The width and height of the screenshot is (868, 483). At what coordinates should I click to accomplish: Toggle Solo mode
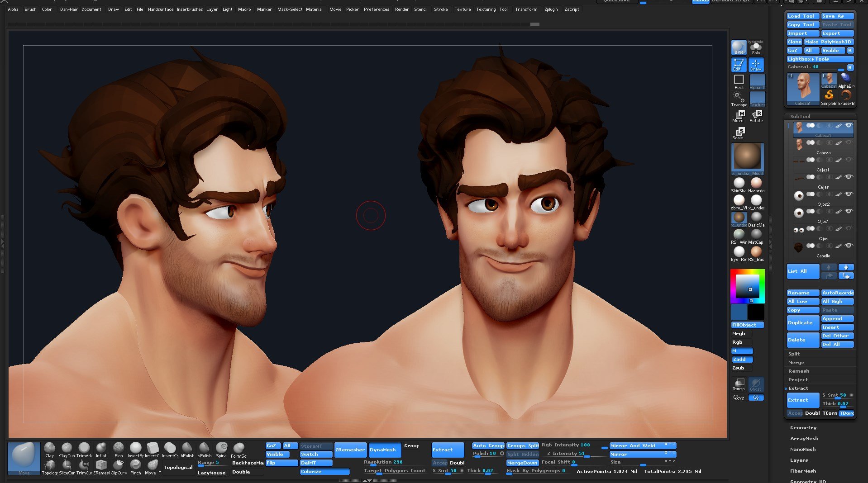coord(756,47)
